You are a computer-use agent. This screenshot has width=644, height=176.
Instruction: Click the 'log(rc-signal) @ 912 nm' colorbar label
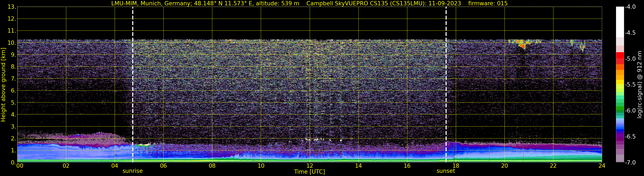(640, 85)
